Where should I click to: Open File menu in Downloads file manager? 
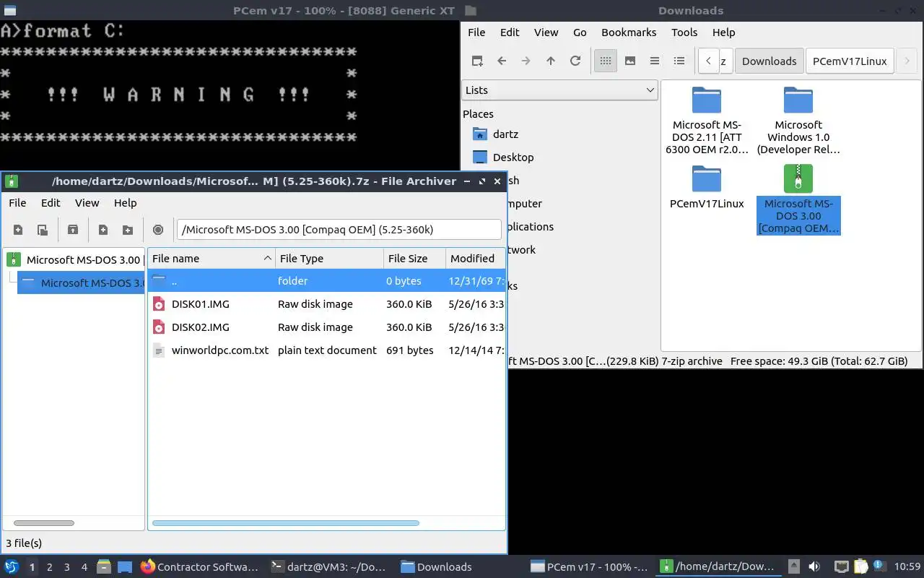476,32
